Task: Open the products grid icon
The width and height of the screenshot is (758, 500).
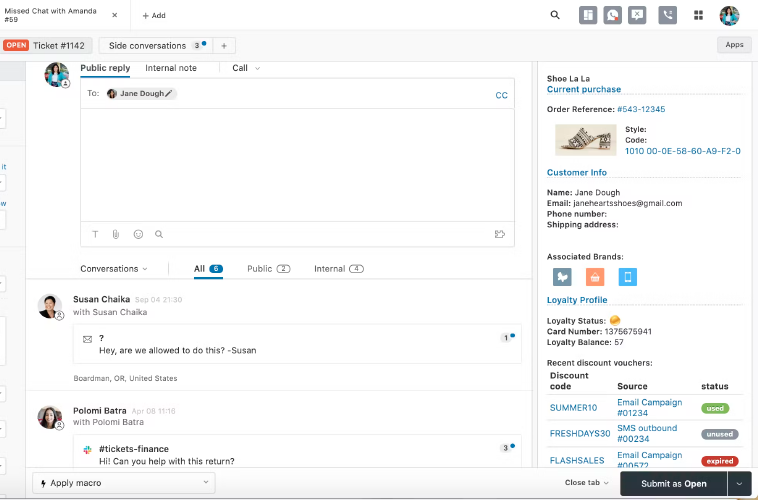Action: 698,15
